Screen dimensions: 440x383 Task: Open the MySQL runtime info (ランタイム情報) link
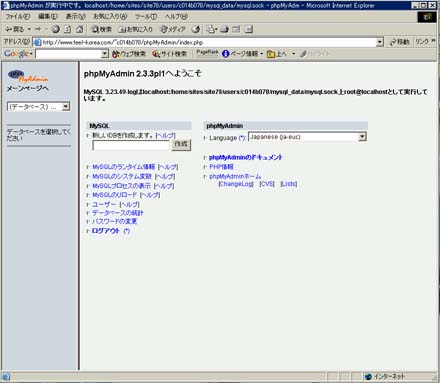[x=123, y=167]
